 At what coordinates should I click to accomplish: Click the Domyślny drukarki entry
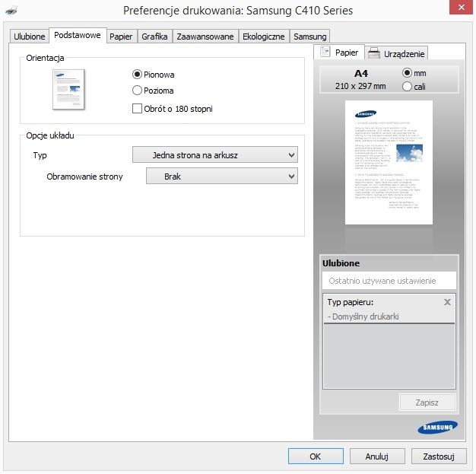363,317
